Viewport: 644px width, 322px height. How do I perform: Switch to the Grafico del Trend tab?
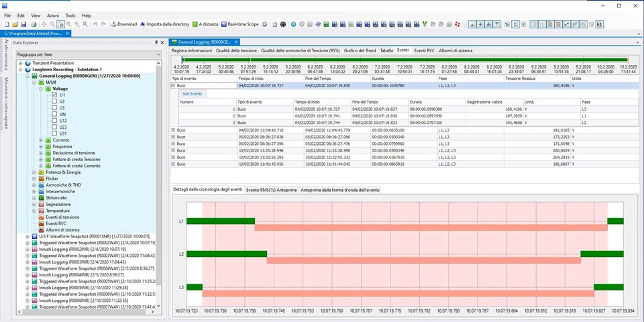[360, 50]
